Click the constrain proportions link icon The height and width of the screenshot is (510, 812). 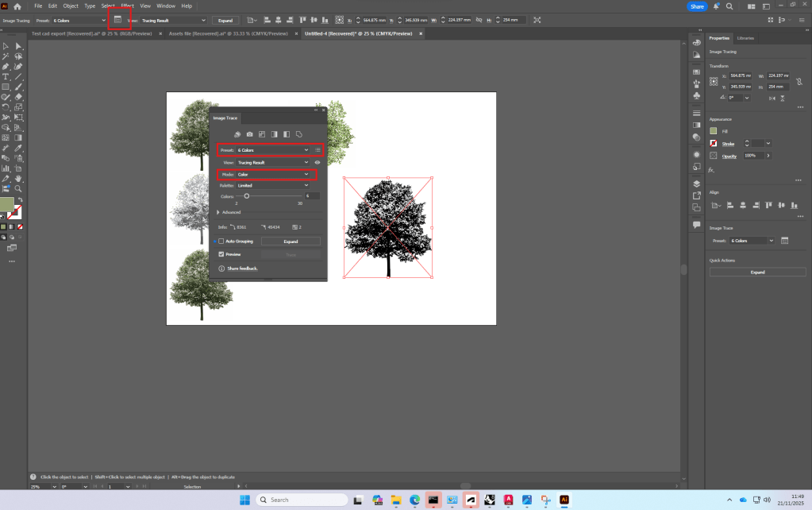coord(799,80)
